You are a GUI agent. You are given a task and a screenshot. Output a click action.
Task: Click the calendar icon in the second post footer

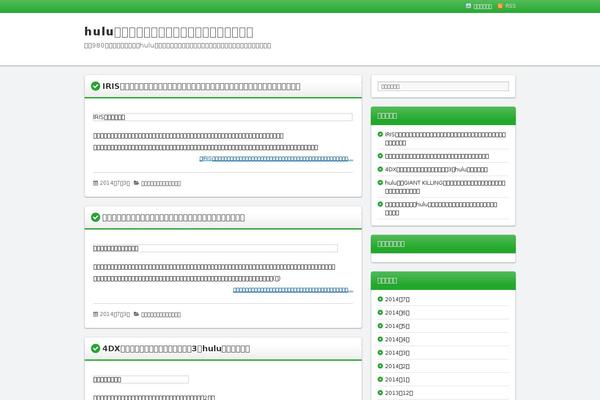[x=96, y=314]
